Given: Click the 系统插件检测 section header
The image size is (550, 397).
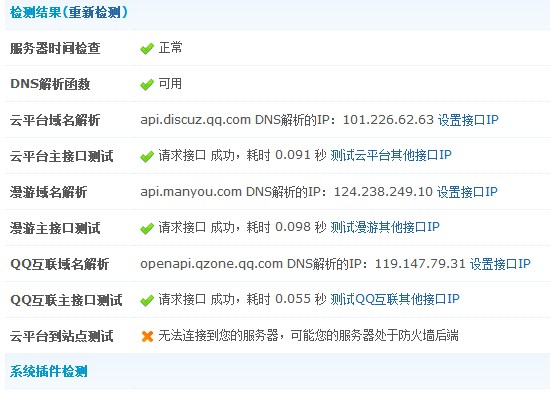Looking at the screenshot, I should (x=48, y=371).
